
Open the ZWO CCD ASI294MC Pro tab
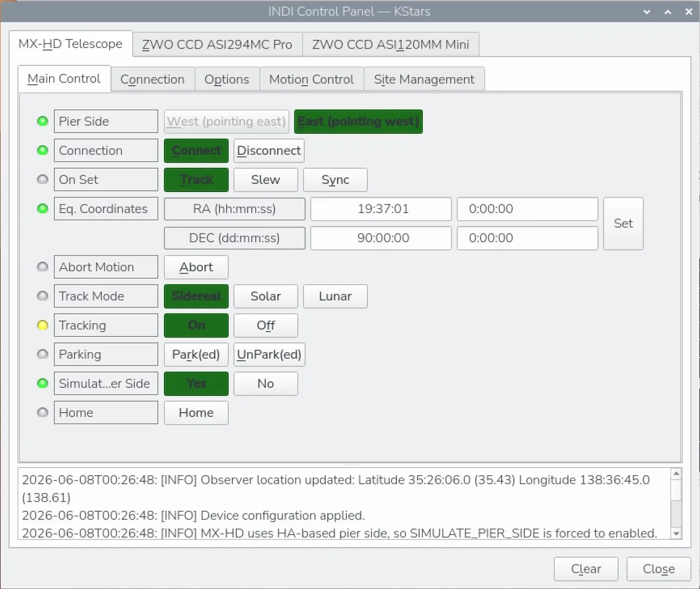(217, 44)
